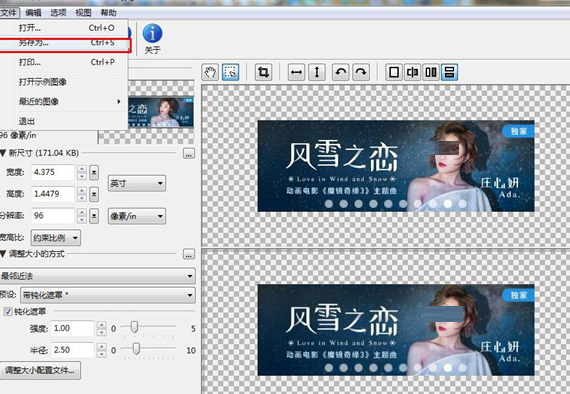Choose the crop tool
570x394 pixels.
tap(264, 72)
